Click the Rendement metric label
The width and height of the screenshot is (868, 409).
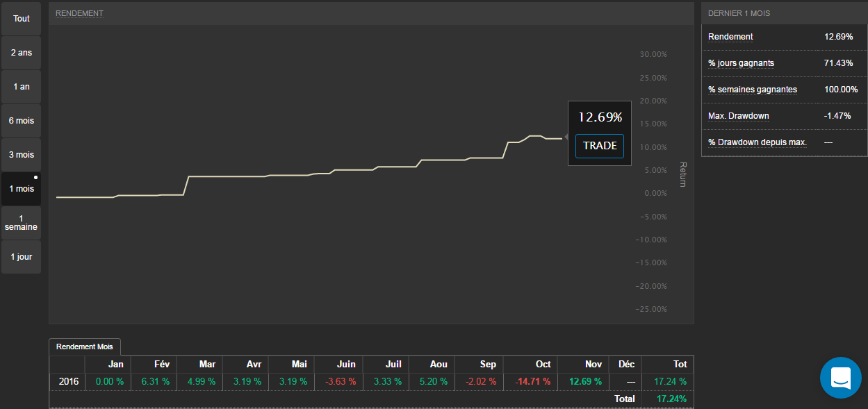(x=730, y=37)
